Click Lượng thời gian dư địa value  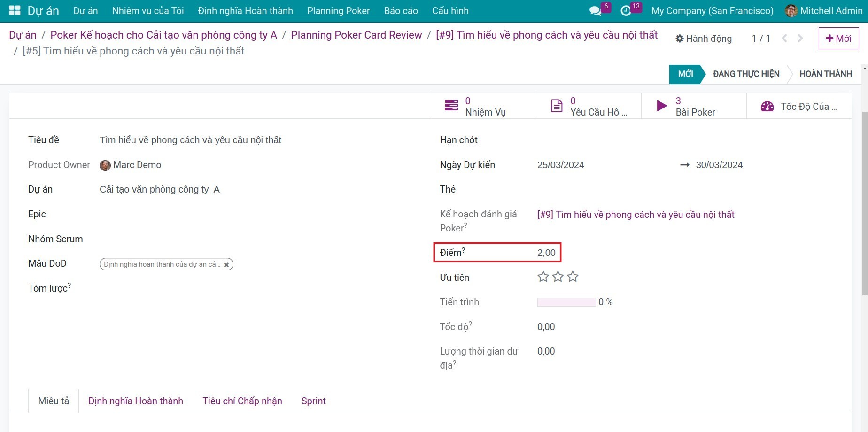point(546,351)
